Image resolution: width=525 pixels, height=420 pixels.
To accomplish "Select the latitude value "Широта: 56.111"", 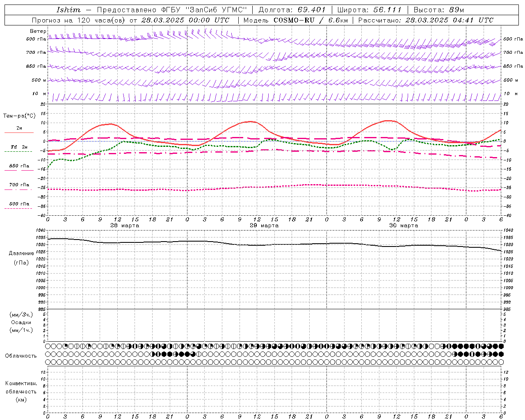I will [x=369, y=10].
